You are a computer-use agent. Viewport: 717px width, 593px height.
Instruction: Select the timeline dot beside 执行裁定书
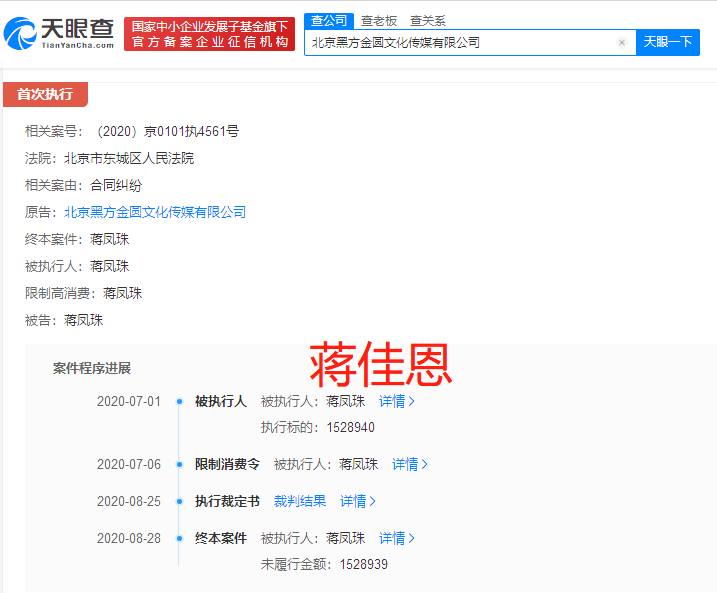point(179,501)
